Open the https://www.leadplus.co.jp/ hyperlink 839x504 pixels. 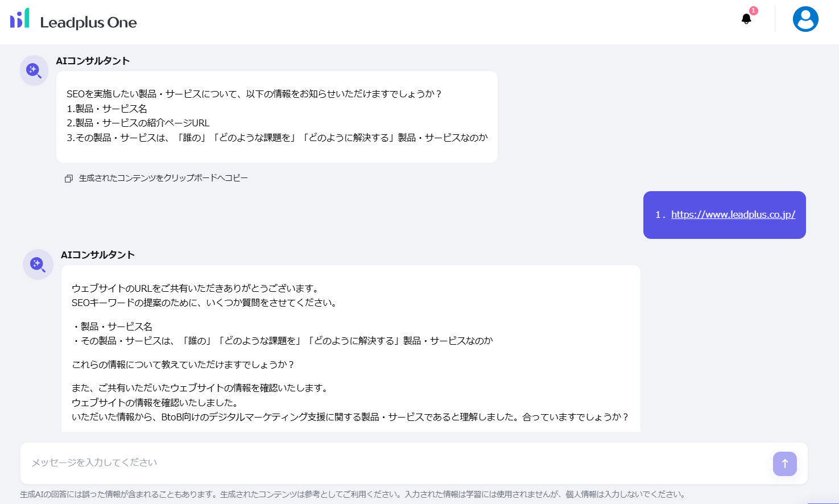733,214
